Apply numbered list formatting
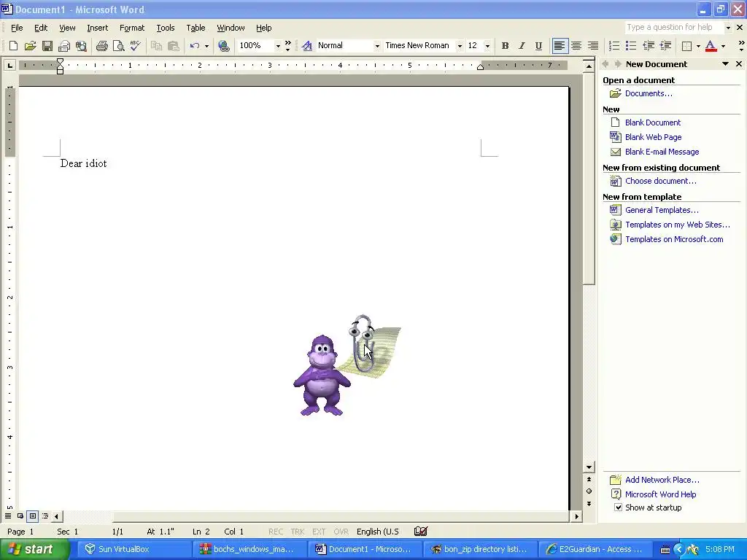This screenshot has width=747, height=560. [614, 46]
